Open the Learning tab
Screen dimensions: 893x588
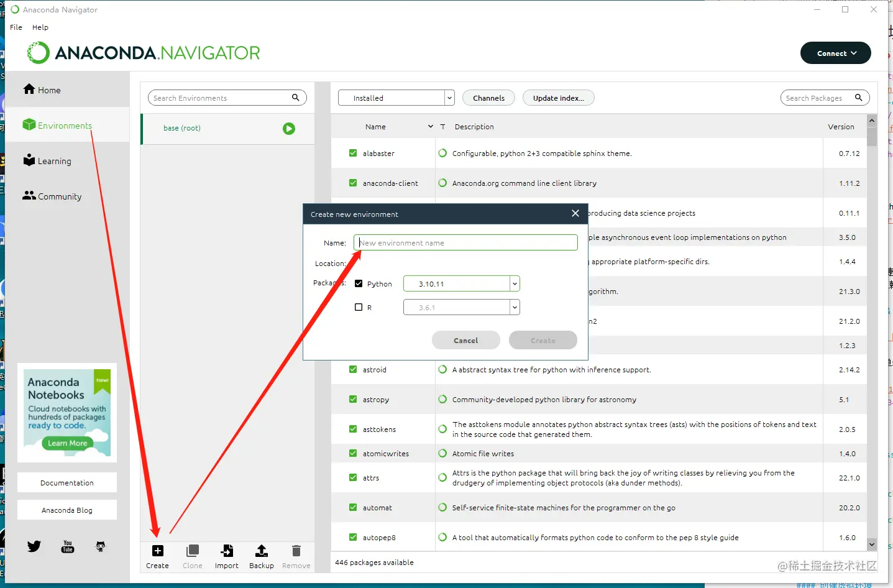(x=67, y=160)
